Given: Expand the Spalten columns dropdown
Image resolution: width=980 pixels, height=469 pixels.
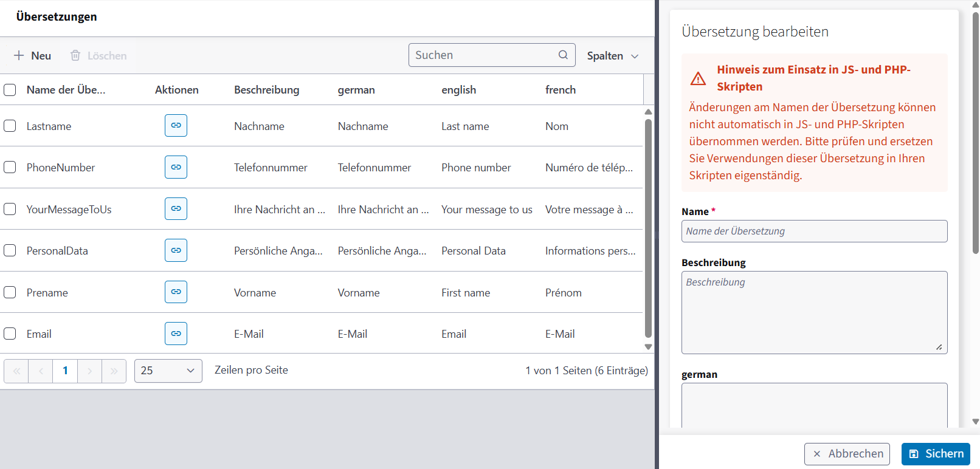Looking at the screenshot, I should (613, 55).
